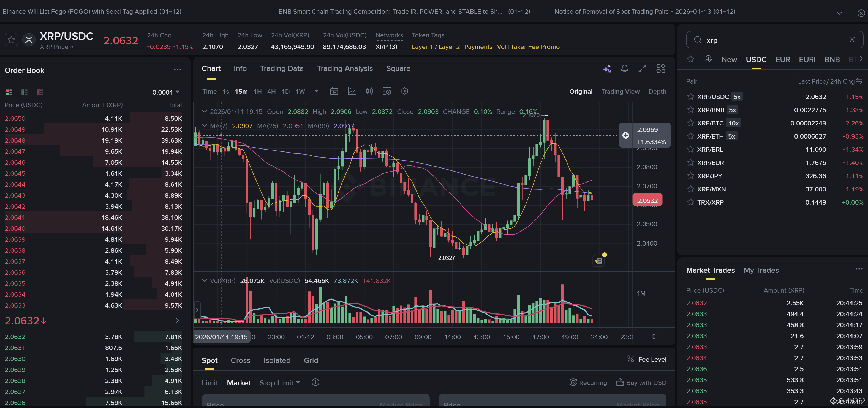Open technical indicators line-chart icon
The width and height of the screenshot is (868, 408).
click(352, 91)
